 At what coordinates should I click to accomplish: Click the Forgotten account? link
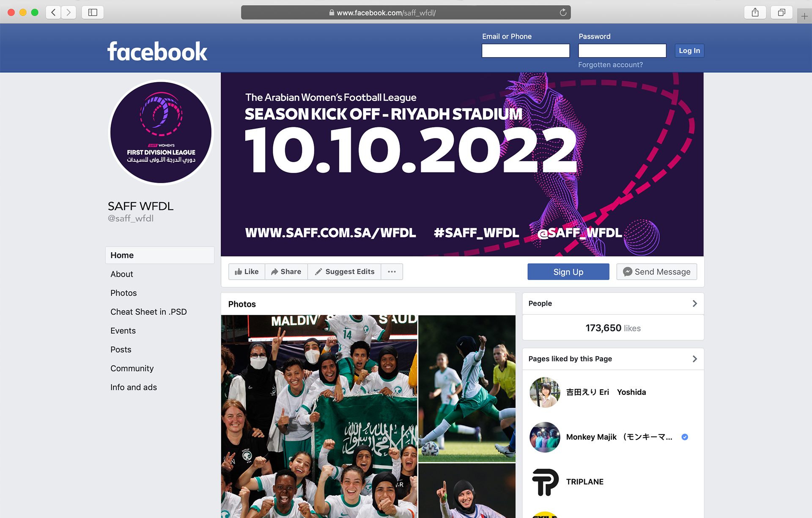[x=610, y=65]
